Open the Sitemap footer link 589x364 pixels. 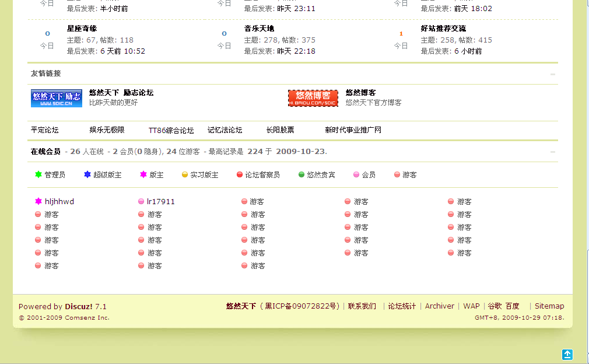click(549, 306)
